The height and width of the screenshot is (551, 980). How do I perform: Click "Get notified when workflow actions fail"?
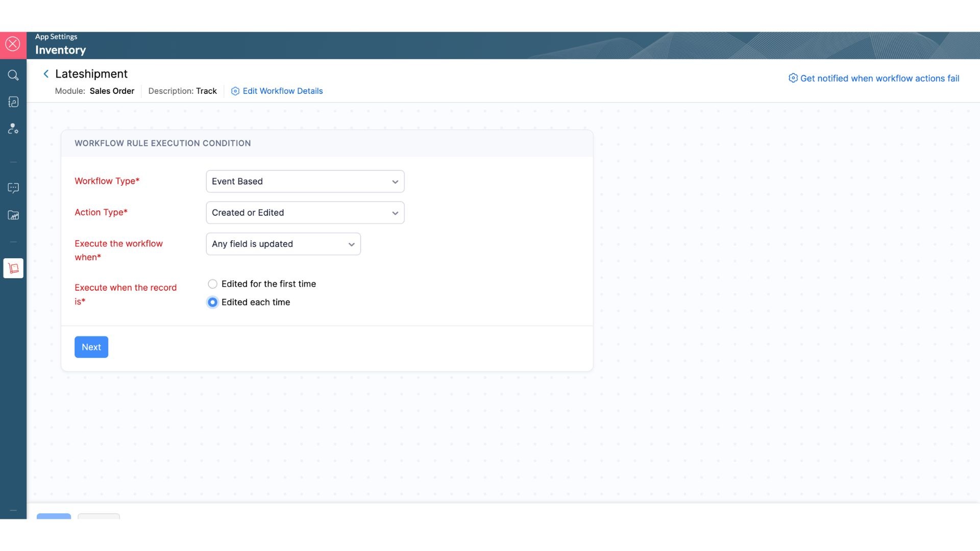click(879, 79)
